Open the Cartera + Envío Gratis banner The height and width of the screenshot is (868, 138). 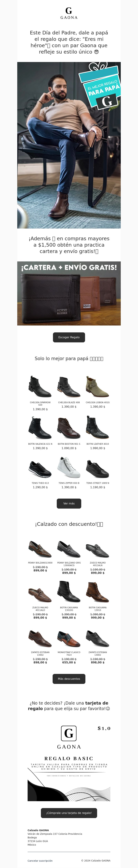pos(69,293)
